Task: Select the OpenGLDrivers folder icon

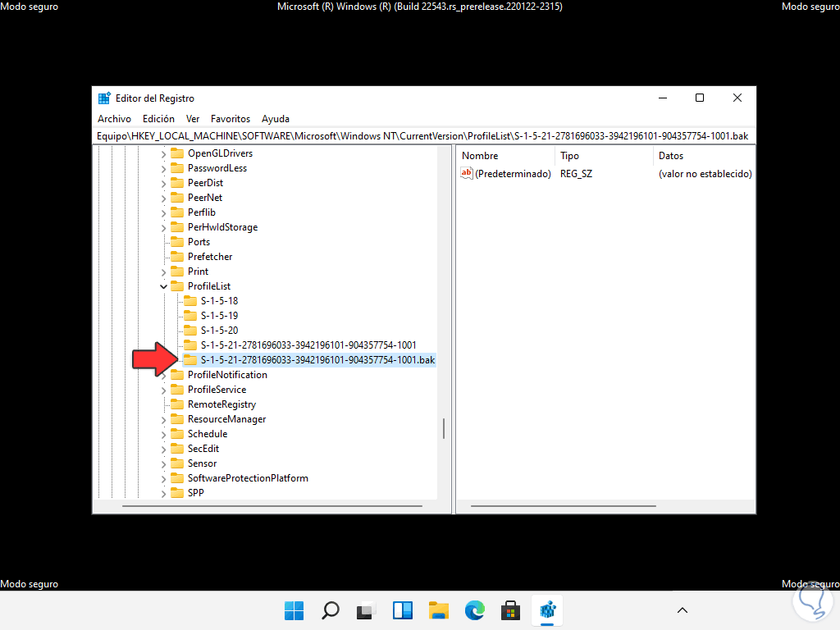Action: 177,153
